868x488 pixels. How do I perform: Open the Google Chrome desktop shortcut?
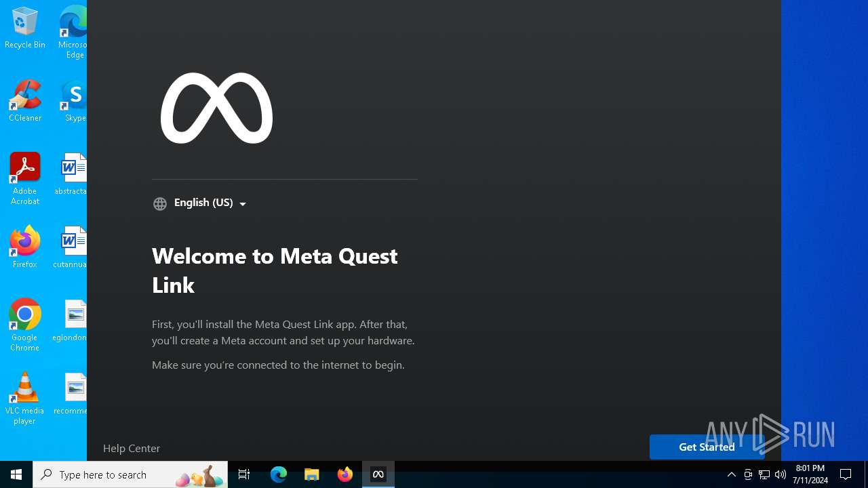click(x=25, y=325)
